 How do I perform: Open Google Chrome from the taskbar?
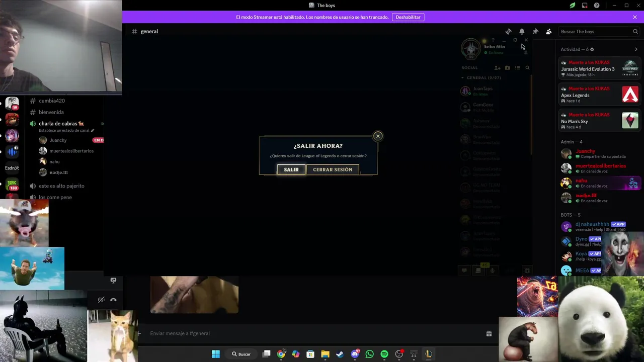coord(281,354)
